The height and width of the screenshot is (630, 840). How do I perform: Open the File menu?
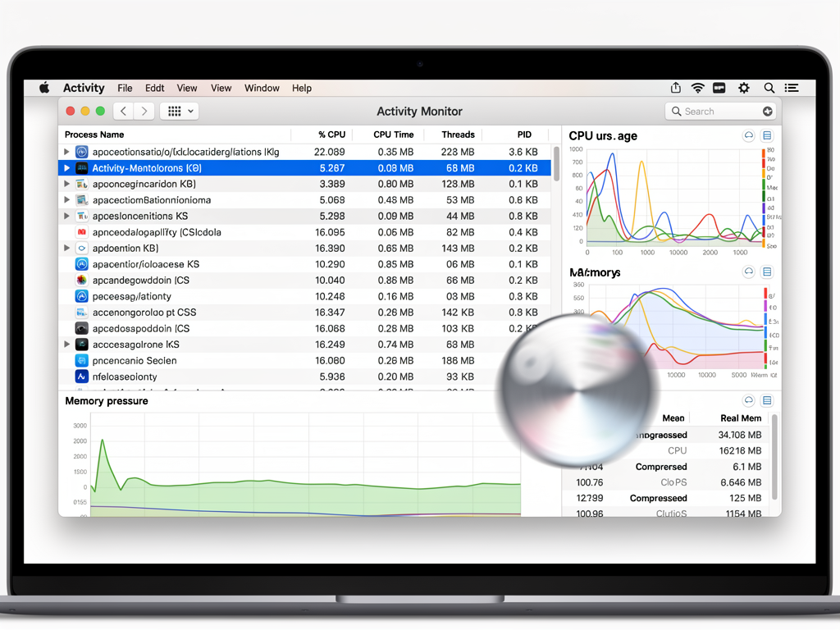click(x=125, y=88)
